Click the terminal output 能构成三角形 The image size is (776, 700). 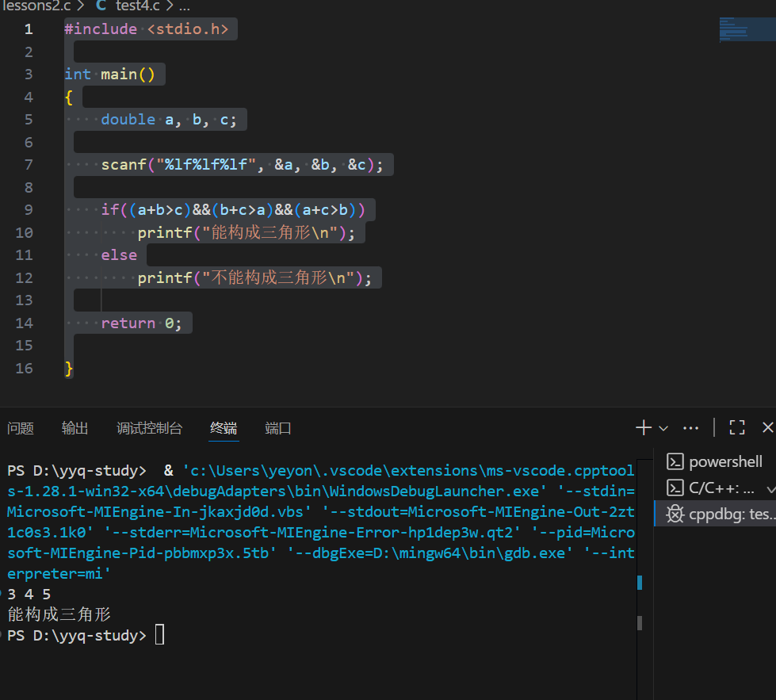click(x=59, y=615)
